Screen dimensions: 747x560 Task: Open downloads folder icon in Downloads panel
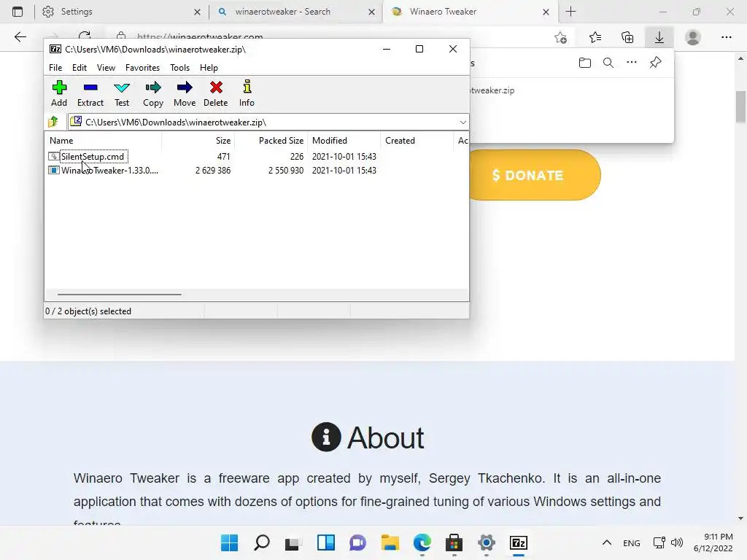click(x=585, y=63)
